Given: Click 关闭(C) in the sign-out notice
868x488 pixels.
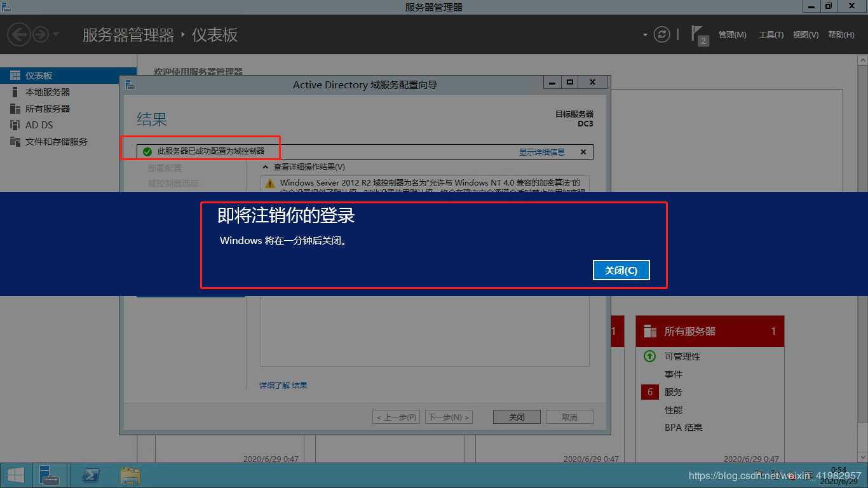Looking at the screenshot, I should click(621, 270).
